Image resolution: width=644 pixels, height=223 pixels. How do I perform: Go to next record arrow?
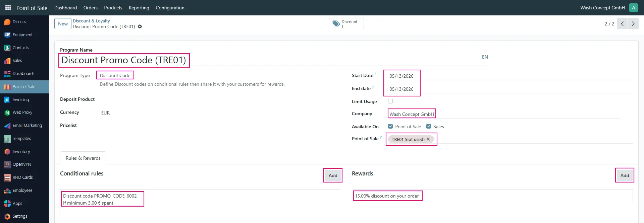pyautogui.click(x=633, y=24)
